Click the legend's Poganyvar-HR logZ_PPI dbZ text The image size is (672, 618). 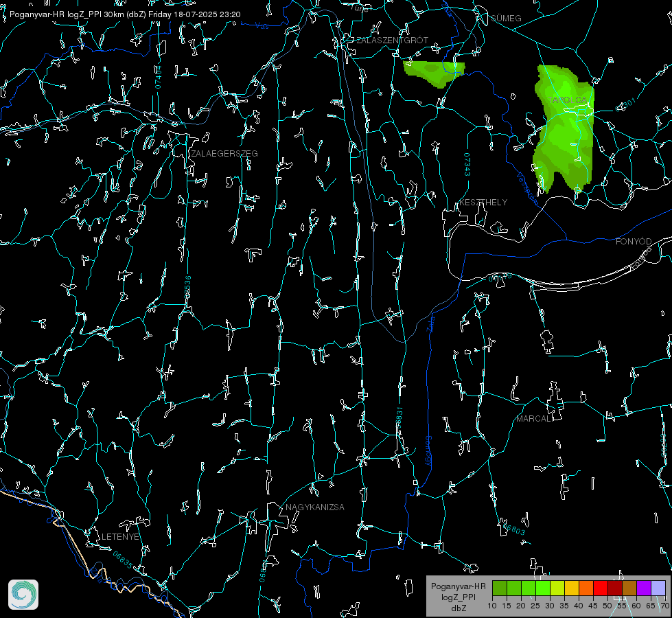point(458,597)
